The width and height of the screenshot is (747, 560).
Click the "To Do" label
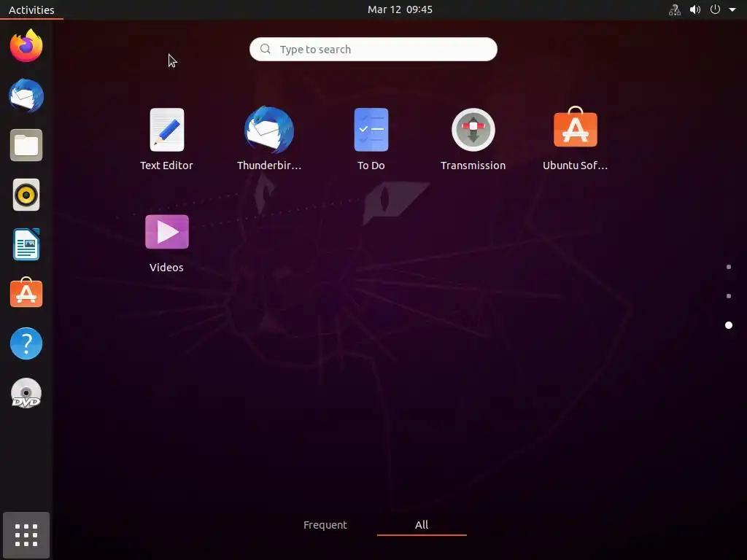tap(371, 166)
